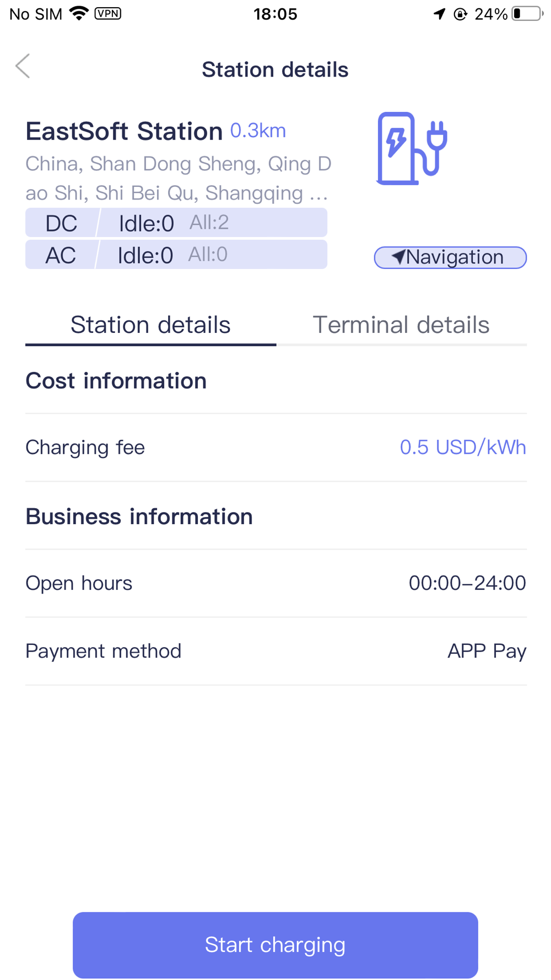Tap the Open hours row

(275, 583)
